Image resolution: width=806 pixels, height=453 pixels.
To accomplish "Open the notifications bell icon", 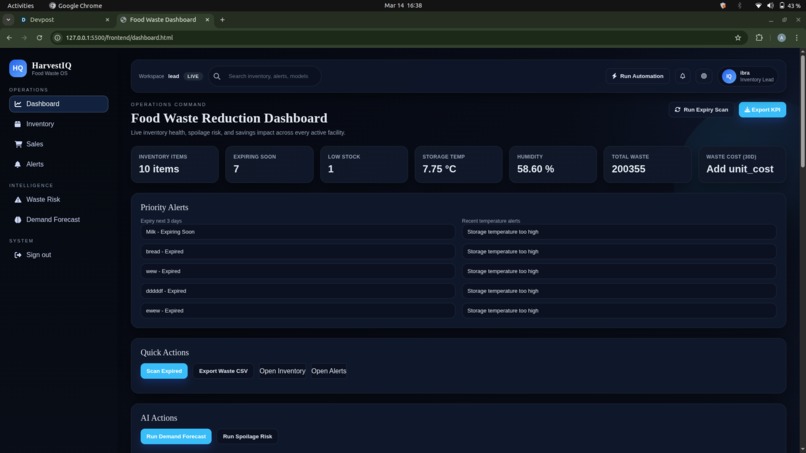I will pyautogui.click(x=683, y=76).
